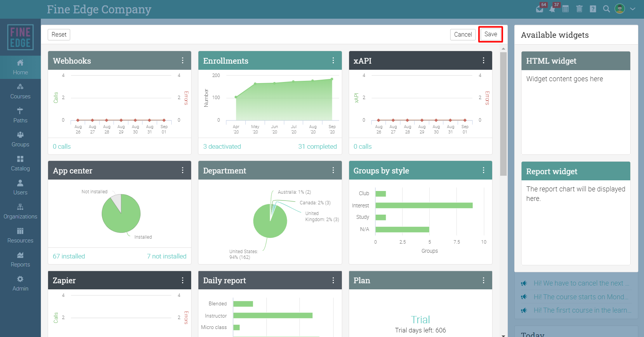
Task: Open the user avatar profile picture
Action: 620,9
